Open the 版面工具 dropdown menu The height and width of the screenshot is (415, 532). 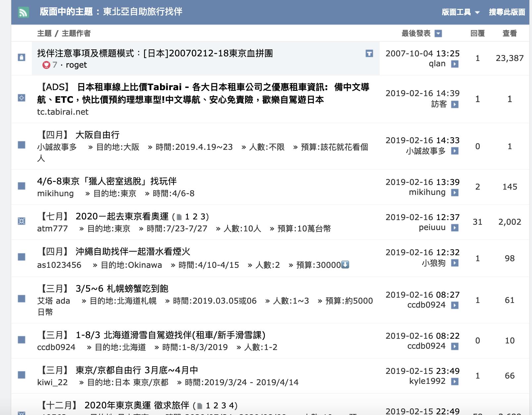click(460, 12)
